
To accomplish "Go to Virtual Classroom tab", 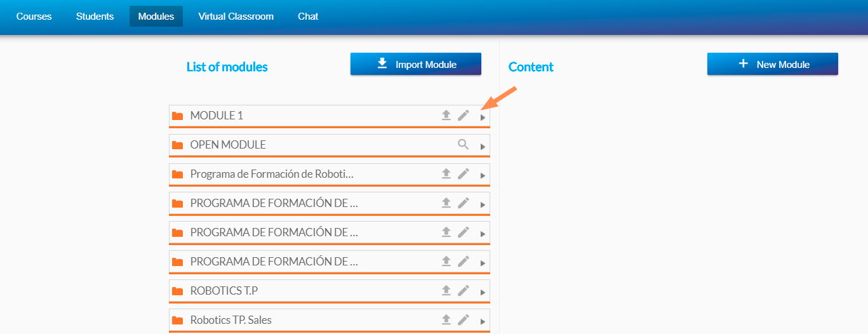I will click(x=236, y=17).
